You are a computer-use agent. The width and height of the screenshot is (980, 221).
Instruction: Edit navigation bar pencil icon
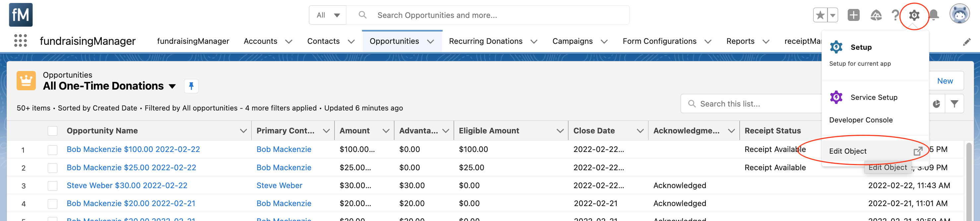(x=967, y=42)
